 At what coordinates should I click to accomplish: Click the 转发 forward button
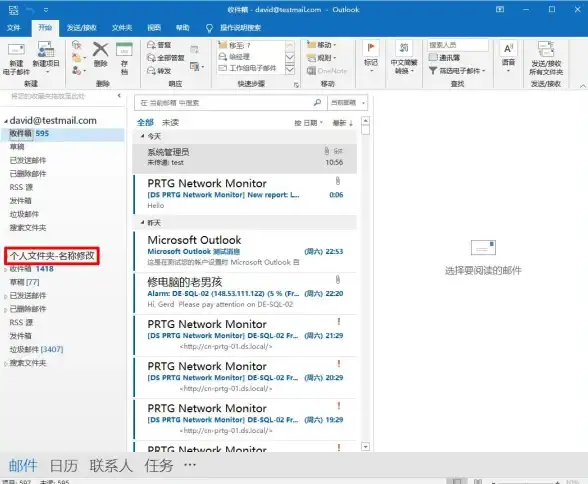pos(159,70)
